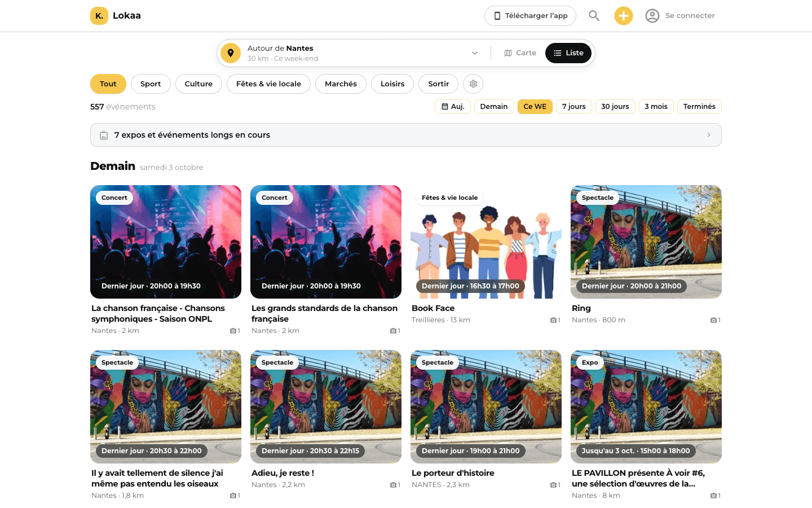
Task: Filter by Sortir category
Action: (x=439, y=84)
